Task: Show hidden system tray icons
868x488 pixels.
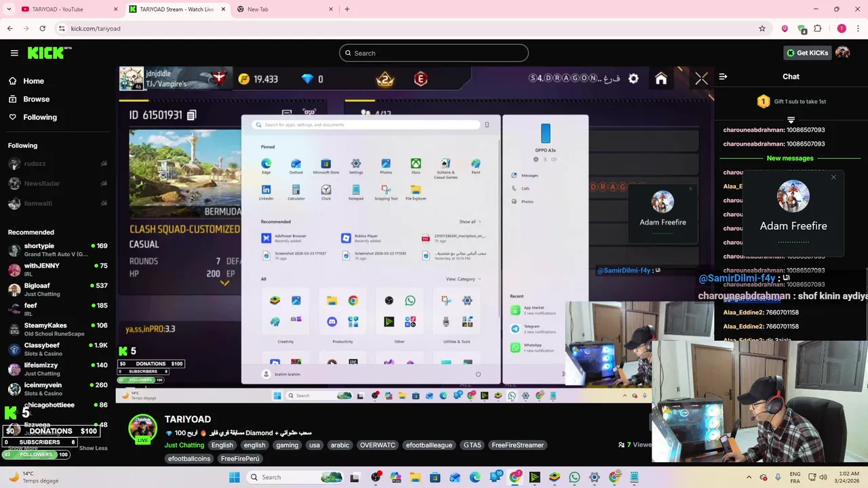Action: [749, 477]
